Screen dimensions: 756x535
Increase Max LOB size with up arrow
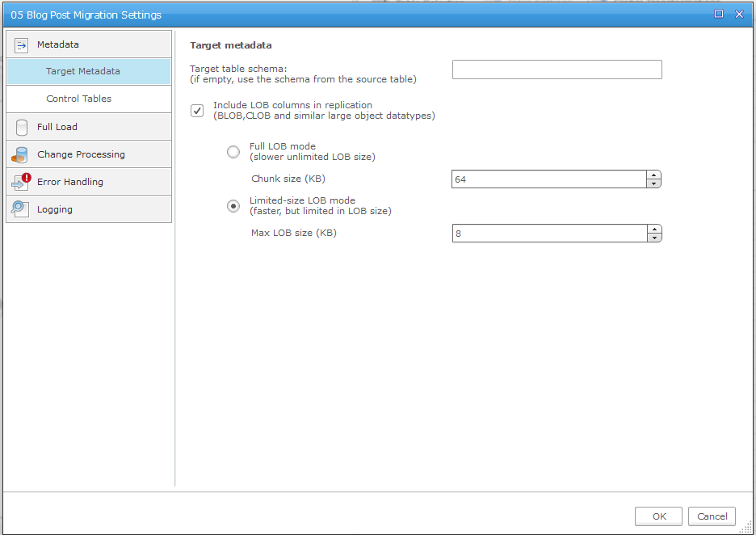tap(654, 230)
